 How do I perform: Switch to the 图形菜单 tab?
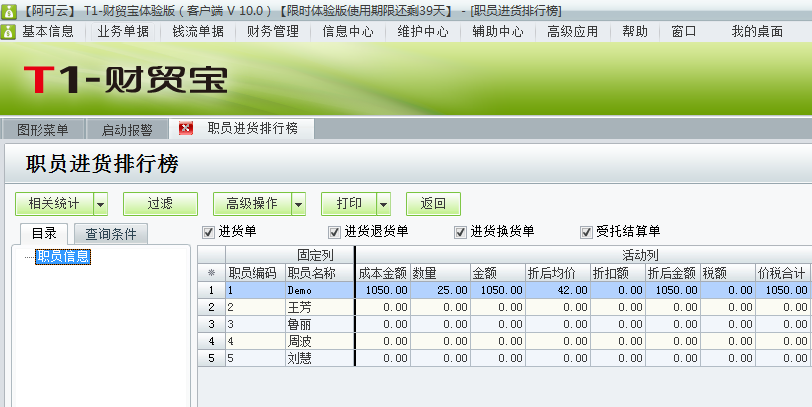(43, 129)
